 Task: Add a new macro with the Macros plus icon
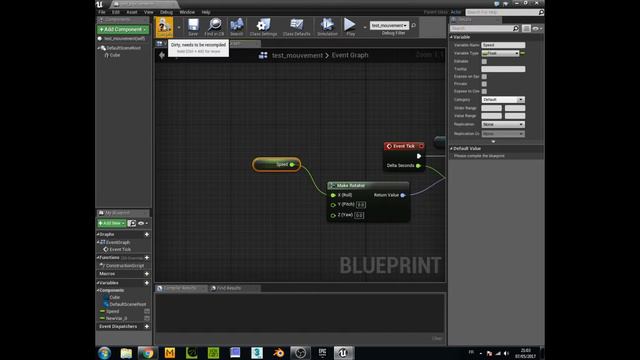pos(147,273)
